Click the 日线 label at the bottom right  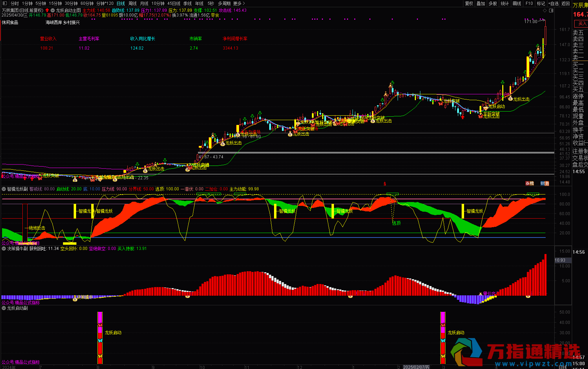point(563,367)
